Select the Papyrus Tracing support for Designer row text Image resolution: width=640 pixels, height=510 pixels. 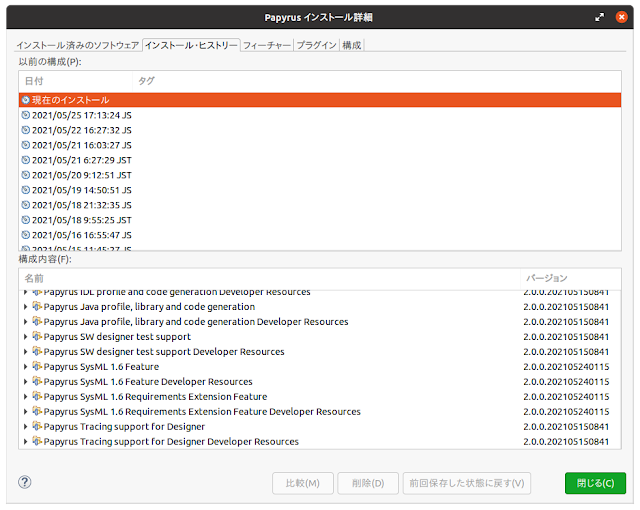[124, 426]
